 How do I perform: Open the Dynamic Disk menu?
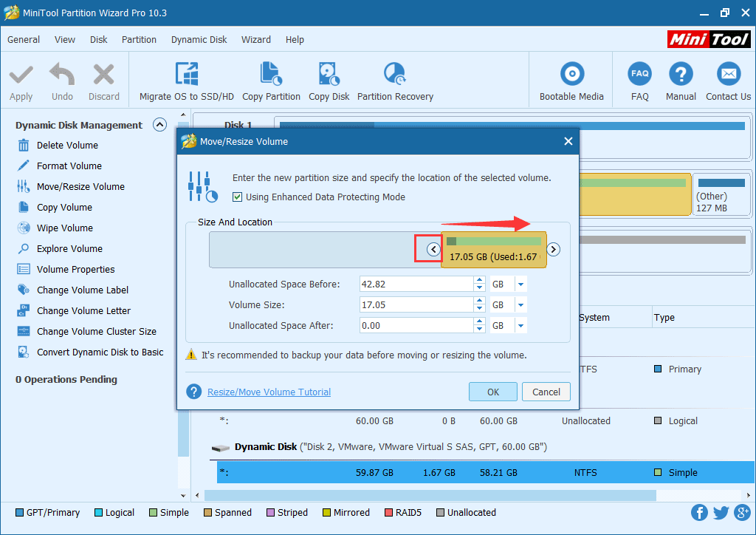[x=199, y=40]
